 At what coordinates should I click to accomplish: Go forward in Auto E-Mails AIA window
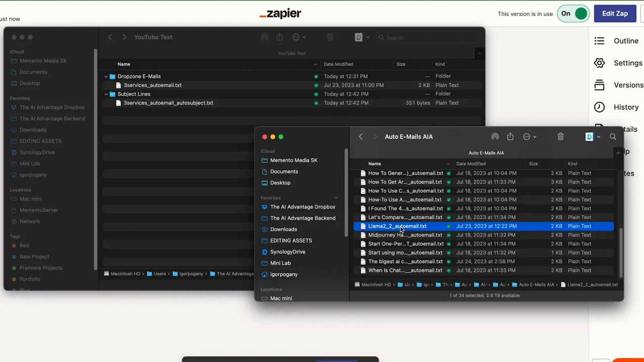pyautogui.click(x=375, y=137)
